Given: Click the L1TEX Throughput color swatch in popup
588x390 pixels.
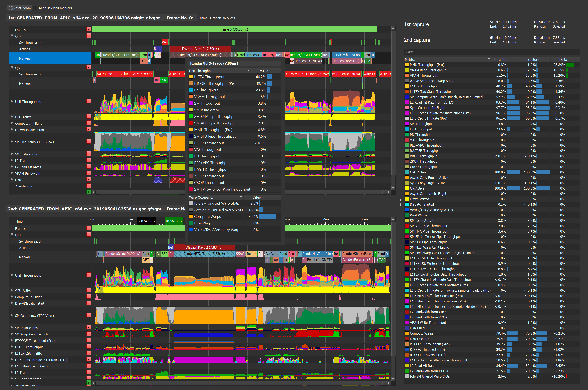Looking at the screenshot, I should pyautogui.click(x=191, y=77).
